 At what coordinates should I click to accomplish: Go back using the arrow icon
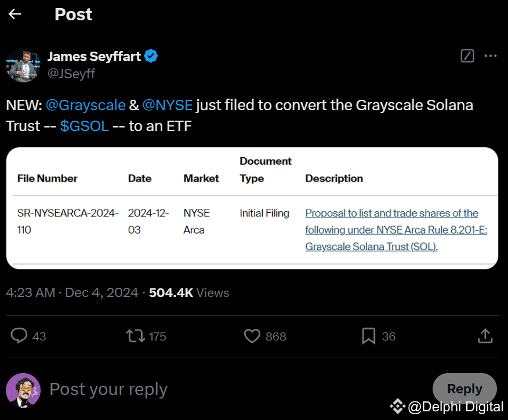[15, 15]
